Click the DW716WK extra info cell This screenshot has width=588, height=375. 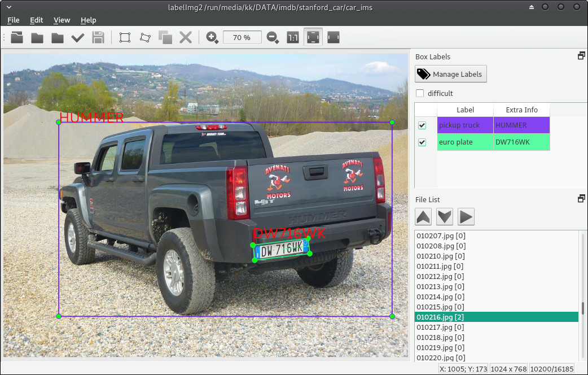521,142
